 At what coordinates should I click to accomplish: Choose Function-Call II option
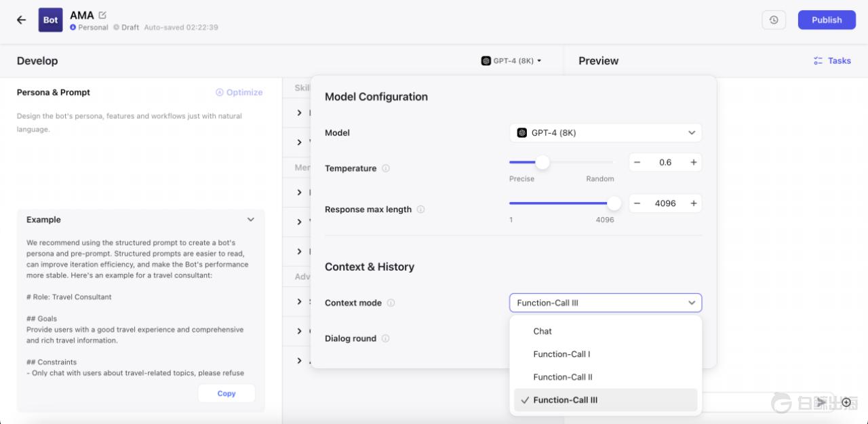click(x=563, y=377)
